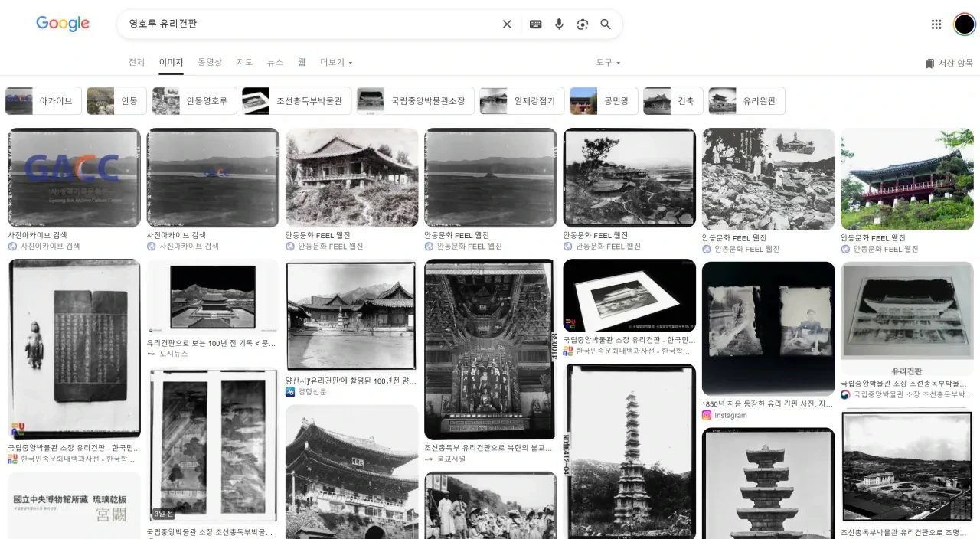This screenshot has width=980, height=539.
Task: Expand the 더보기 dropdown
Action: coord(336,62)
